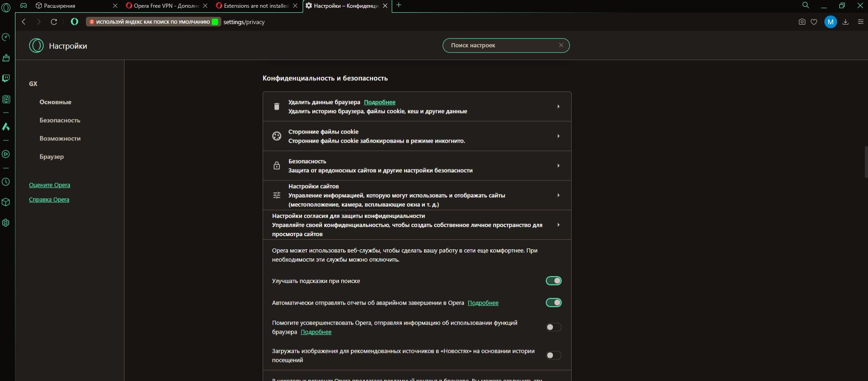Viewport: 868px width, 381px height.
Task: Open Extensions cube icon in sidebar
Action: pos(6,202)
